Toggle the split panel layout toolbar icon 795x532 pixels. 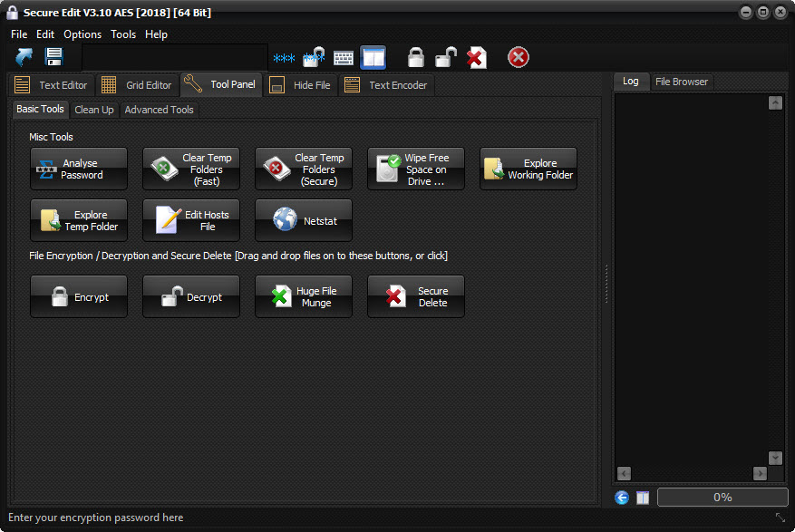coord(373,57)
